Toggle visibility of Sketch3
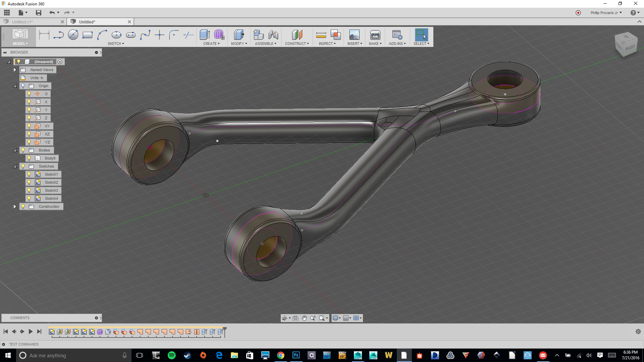Screen dimensions: 644x362 29,190
